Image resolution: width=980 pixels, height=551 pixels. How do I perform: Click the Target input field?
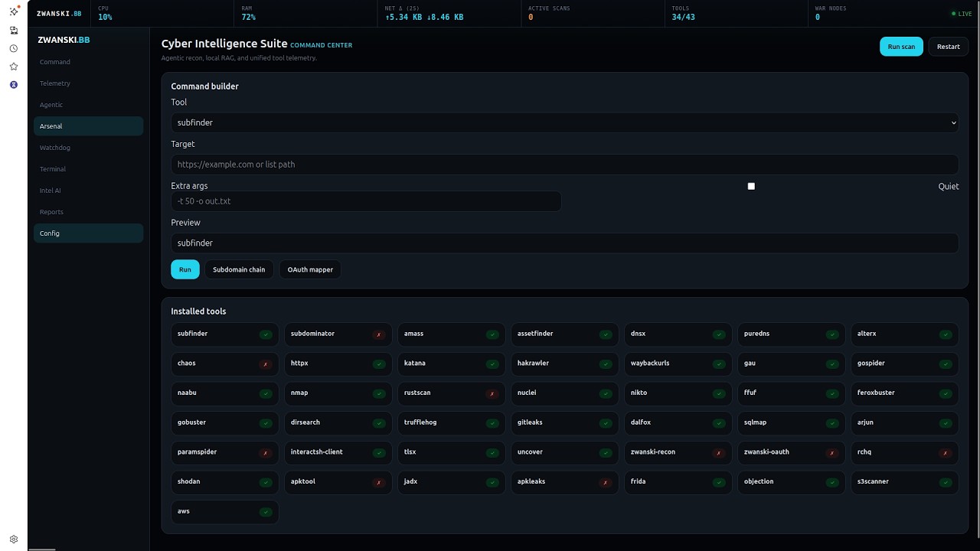[564, 165]
